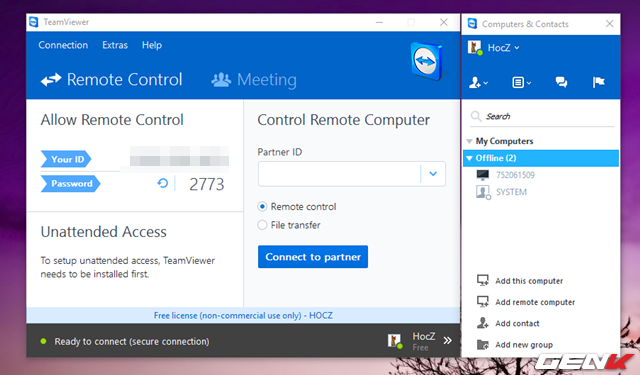
Task: Click the Add contact person icon
Action: pos(482,323)
